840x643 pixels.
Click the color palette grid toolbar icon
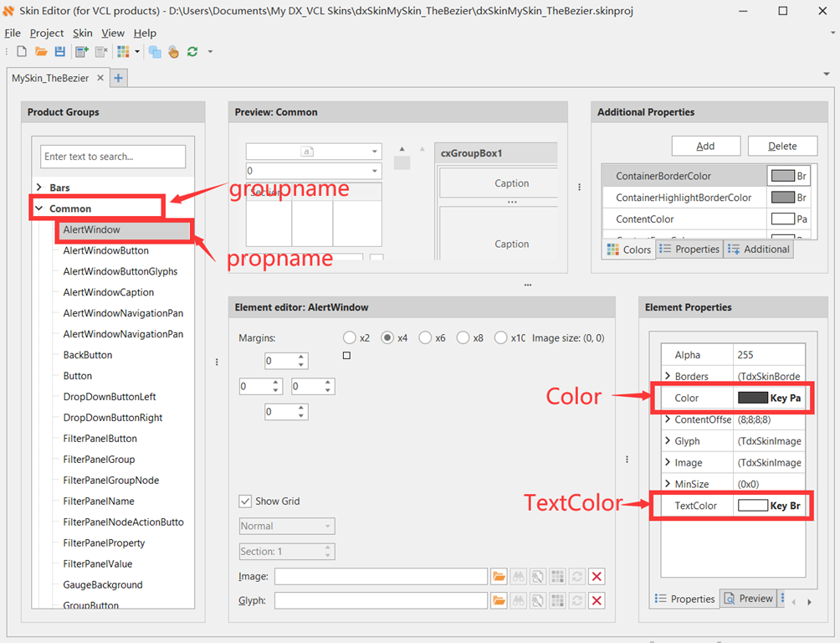[123, 51]
